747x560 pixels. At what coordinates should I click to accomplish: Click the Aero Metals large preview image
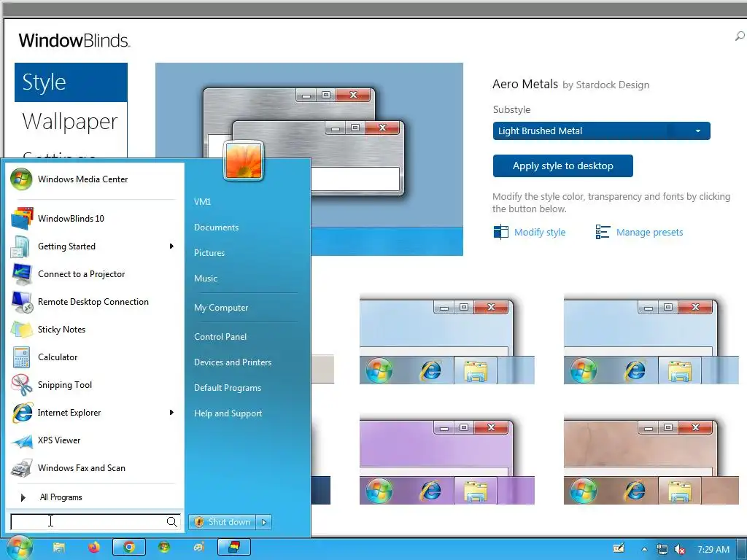pos(309,159)
